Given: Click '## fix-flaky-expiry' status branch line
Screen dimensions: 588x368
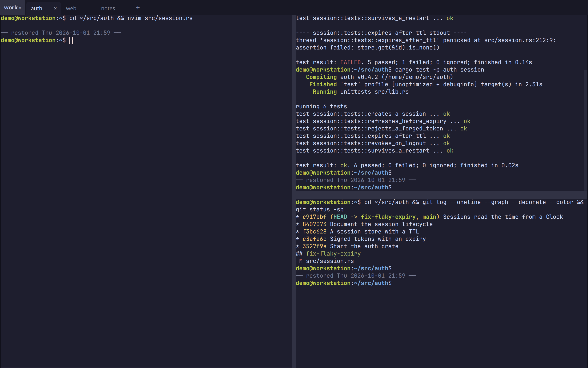Looking at the screenshot, I should click(x=328, y=254).
